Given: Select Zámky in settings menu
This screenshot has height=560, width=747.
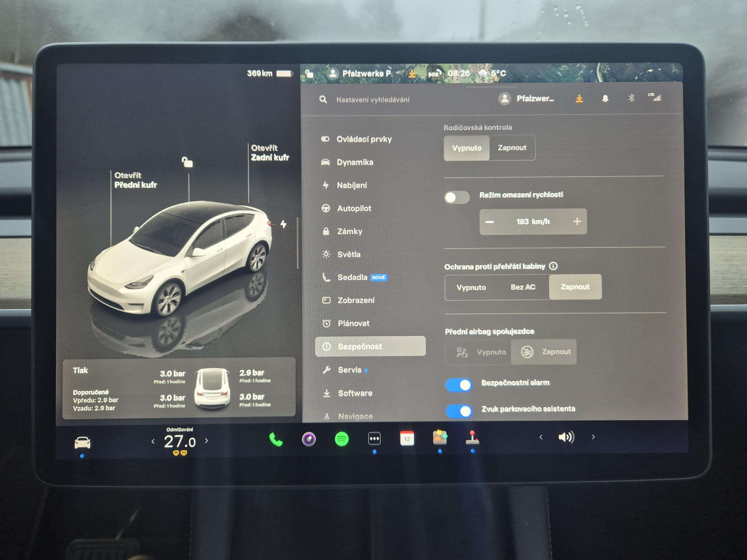Looking at the screenshot, I should coord(349,231).
